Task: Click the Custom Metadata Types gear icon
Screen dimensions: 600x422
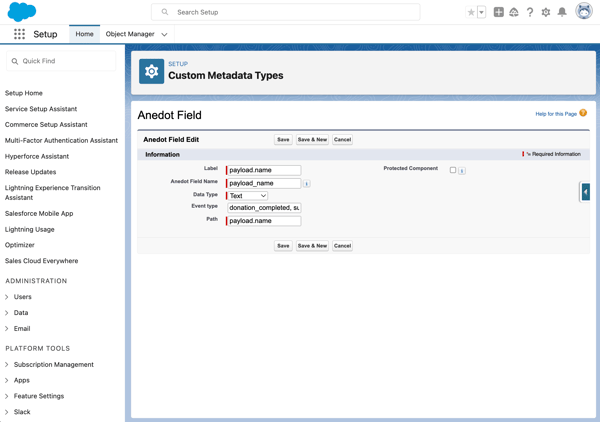Action: tap(152, 71)
